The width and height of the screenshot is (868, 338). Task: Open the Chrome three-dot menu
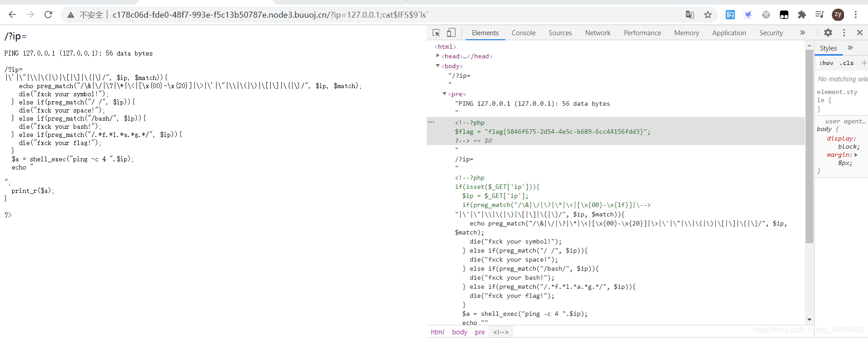pyautogui.click(x=856, y=15)
